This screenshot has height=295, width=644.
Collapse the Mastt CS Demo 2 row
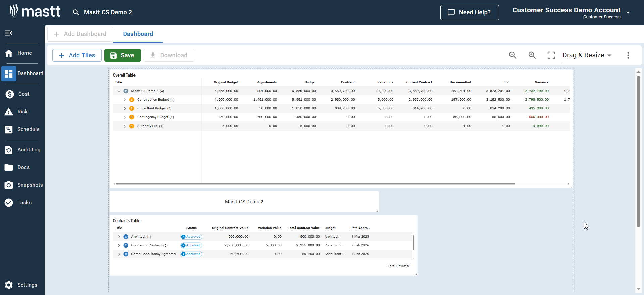click(x=119, y=91)
